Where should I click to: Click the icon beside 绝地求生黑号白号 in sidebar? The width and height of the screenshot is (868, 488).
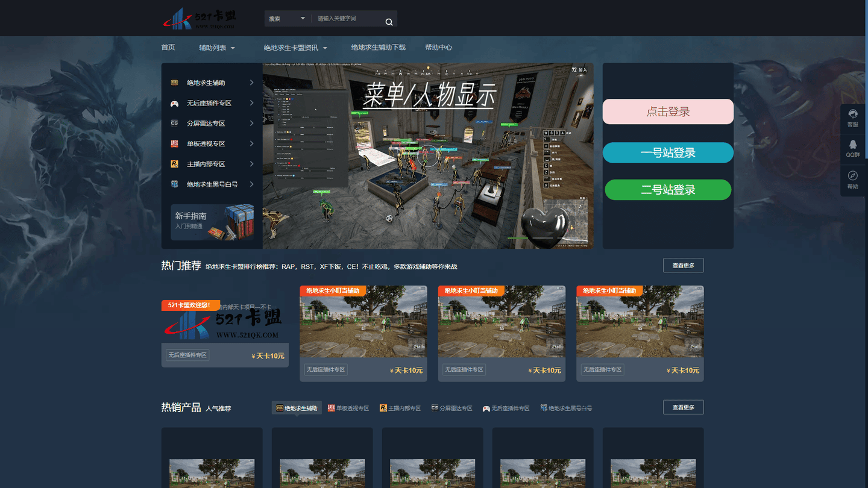(174, 184)
